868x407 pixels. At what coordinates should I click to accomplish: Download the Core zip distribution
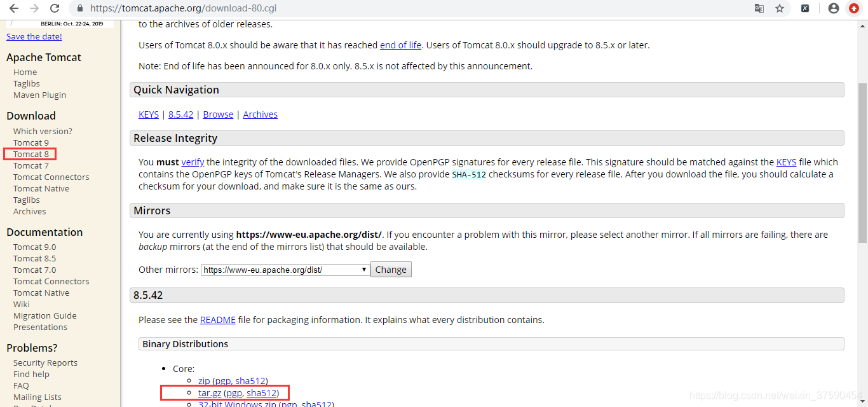coord(204,381)
